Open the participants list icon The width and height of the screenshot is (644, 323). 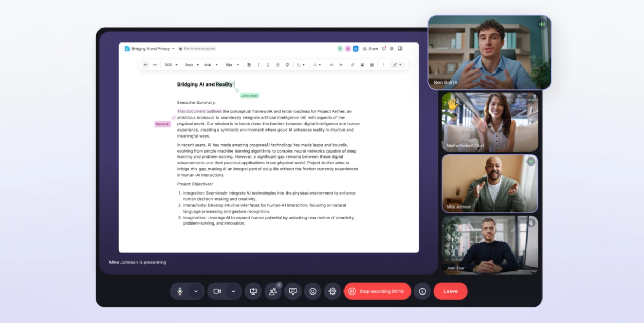click(x=273, y=291)
